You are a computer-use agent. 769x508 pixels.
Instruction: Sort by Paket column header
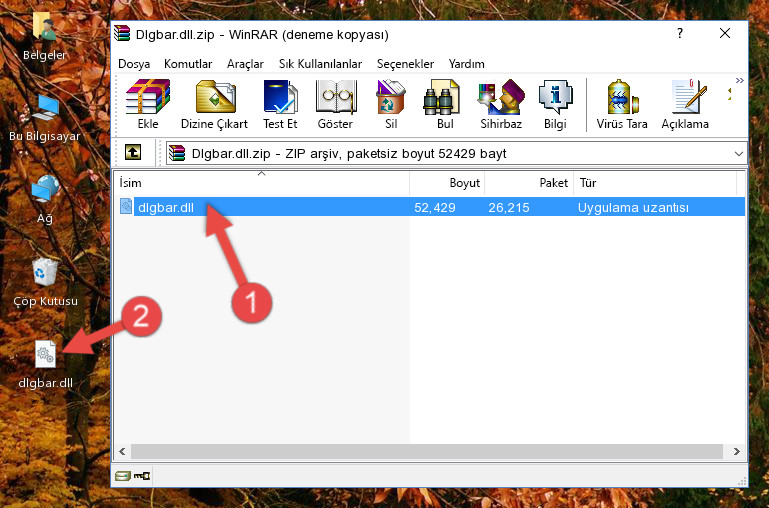529,182
